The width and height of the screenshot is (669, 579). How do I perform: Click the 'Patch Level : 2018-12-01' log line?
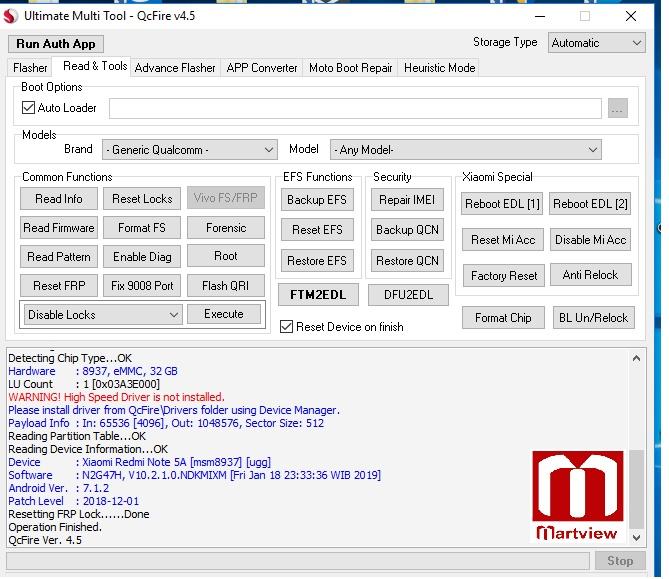[x=74, y=501]
